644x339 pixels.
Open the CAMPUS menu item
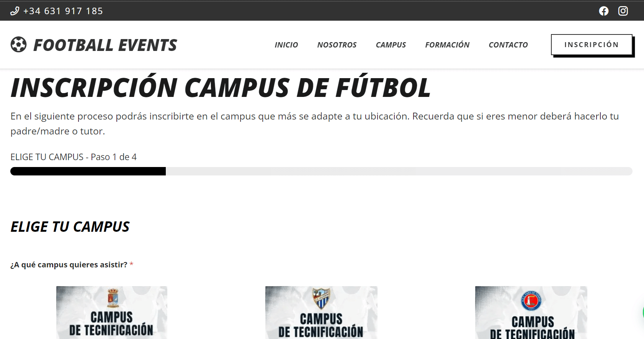[391, 45]
